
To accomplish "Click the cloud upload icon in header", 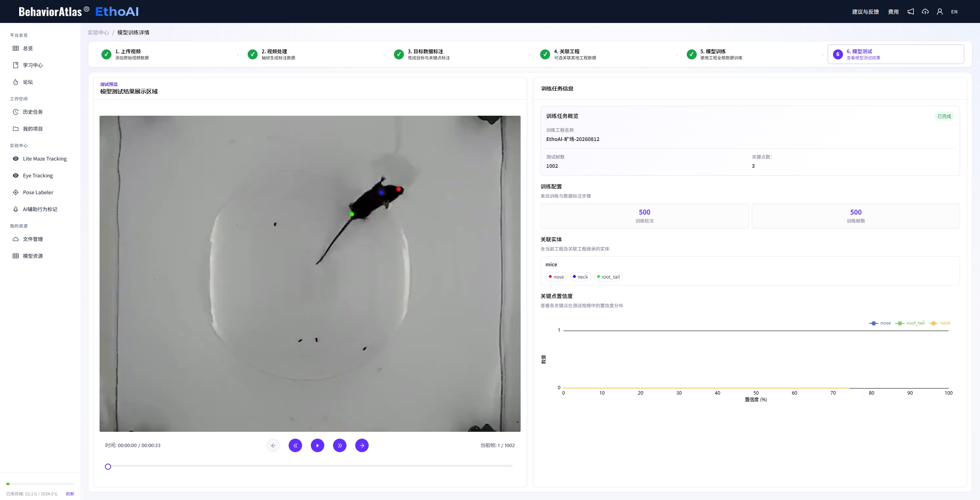I will (x=925, y=11).
